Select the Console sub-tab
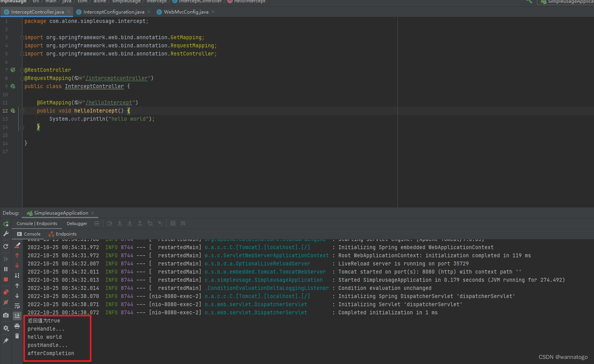Viewport: 594px width, 364px height. tap(29, 234)
